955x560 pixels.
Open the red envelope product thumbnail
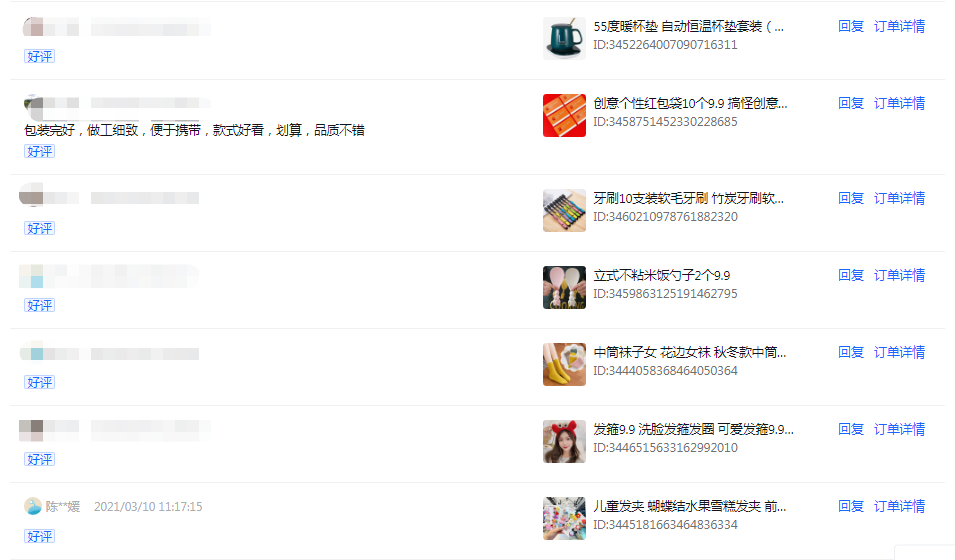pos(564,115)
